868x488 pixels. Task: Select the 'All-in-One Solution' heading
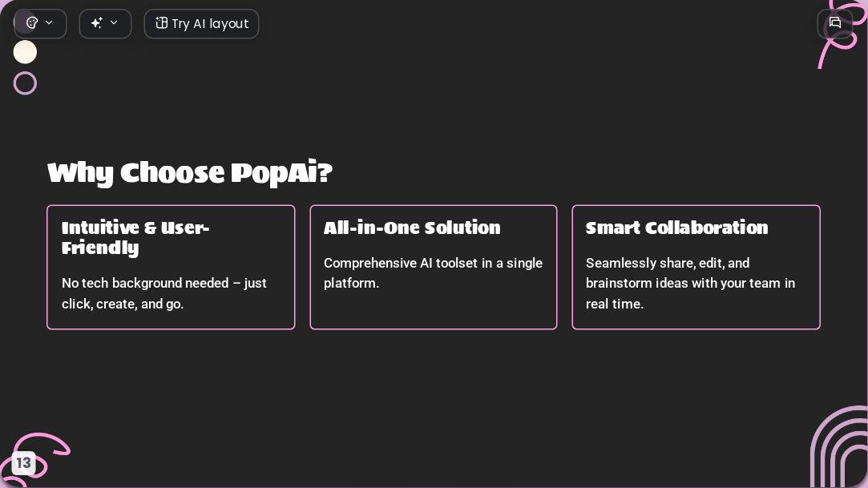(412, 228)
